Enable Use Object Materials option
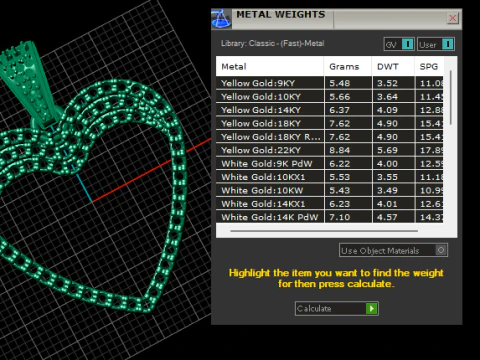The width and height of the screenshot is (480, 360). [x=393, y=250]
